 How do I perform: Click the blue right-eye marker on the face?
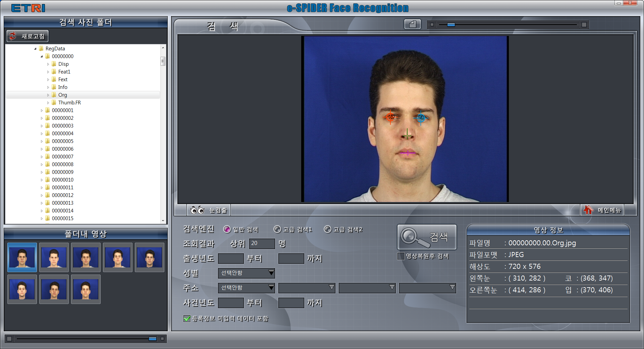[421, 118]
